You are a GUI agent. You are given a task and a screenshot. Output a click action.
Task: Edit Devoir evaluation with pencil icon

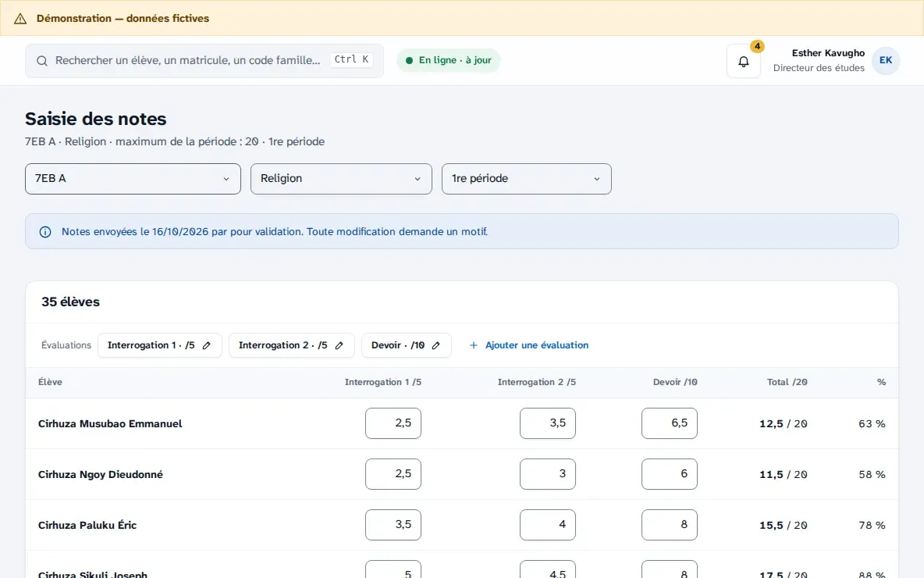435,345
